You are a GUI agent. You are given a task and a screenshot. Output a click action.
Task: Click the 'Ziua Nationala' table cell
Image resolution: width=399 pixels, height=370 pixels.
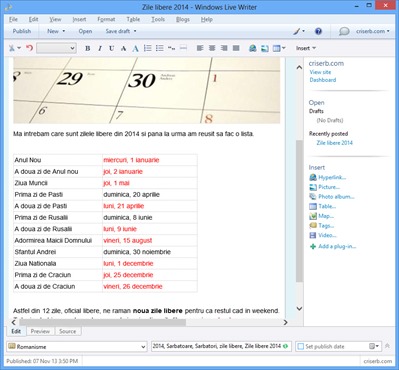58,263
